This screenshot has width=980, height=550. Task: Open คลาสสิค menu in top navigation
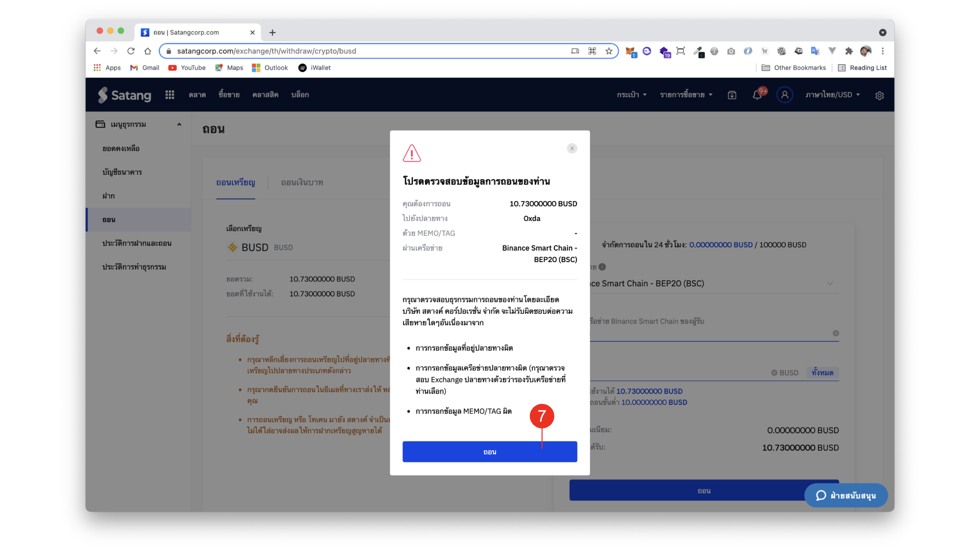pyautogui.click(x=265, y=95)
